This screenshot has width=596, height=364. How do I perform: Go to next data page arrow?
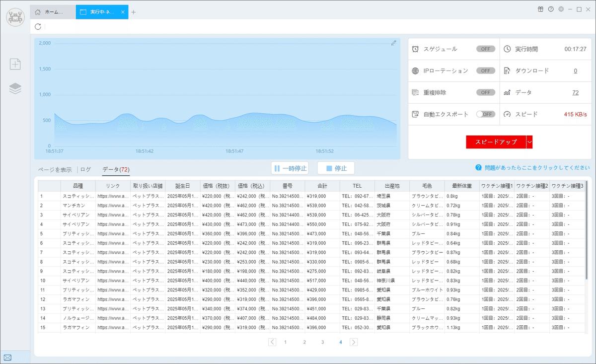click(354, 342)
